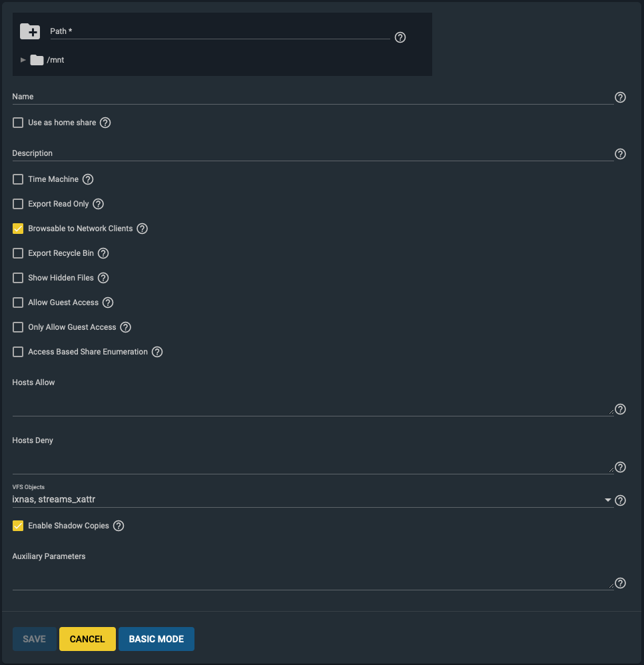Image resolution: width=644 pixels, height=665 pixels.
Task: Switch to BASIC MODE
Action: [x=157, y=639]
